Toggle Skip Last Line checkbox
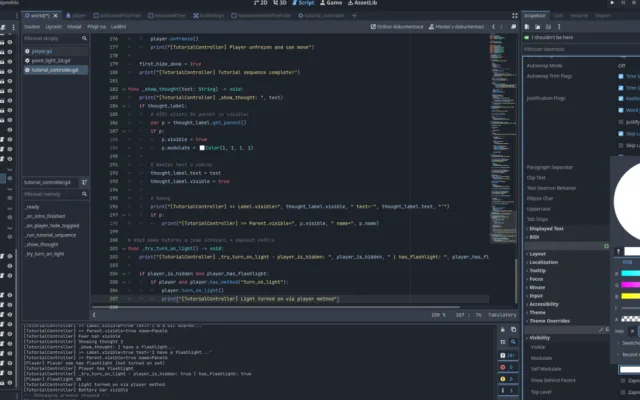This screenshot has width=640, height=400. [621, 134]
